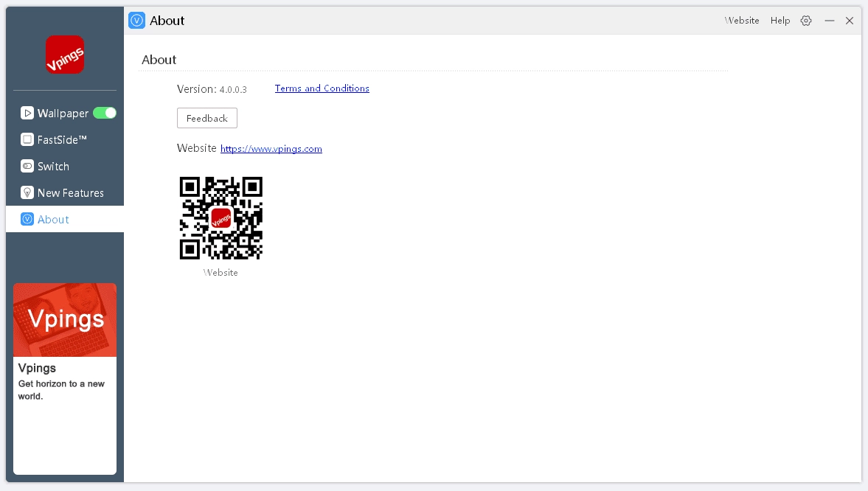
Task: Click the version number 4.0.0.3
Action: coord(233,89)
